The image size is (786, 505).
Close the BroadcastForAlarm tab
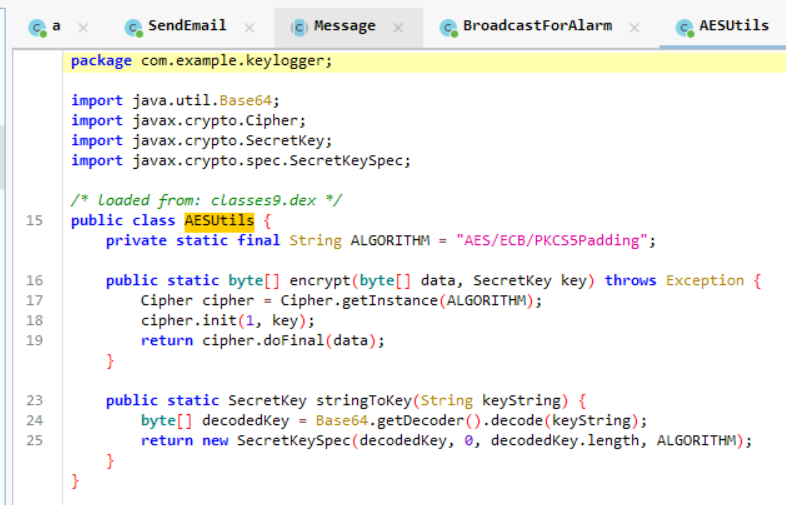pyautogui.click(x=634, y=28)
